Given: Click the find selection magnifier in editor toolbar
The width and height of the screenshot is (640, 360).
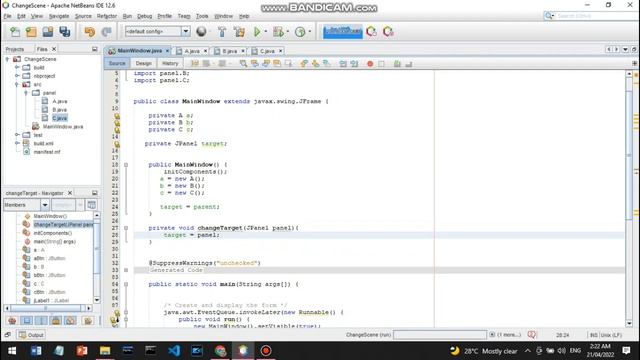Looking at the screenshot, I should [x=243, y=64].
